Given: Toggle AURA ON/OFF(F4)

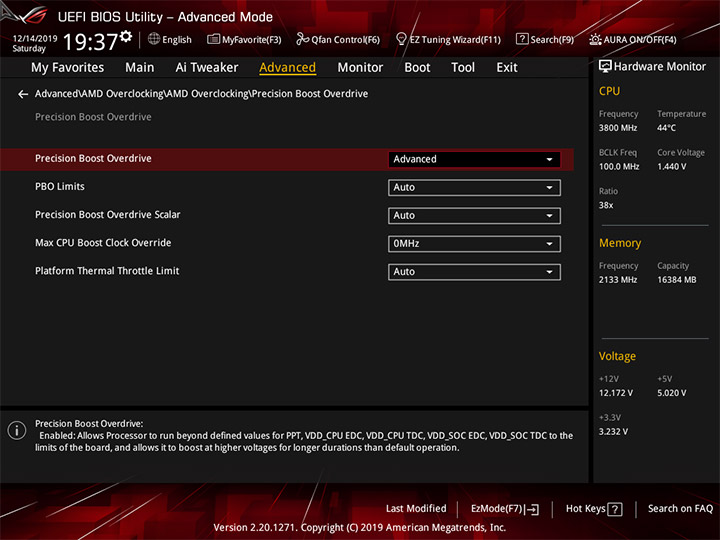Looking at the screenshot, I should pos(633,39).
